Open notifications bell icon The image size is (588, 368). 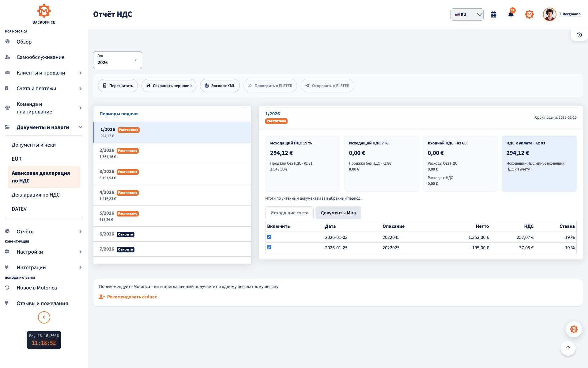(x=511, y=14)
